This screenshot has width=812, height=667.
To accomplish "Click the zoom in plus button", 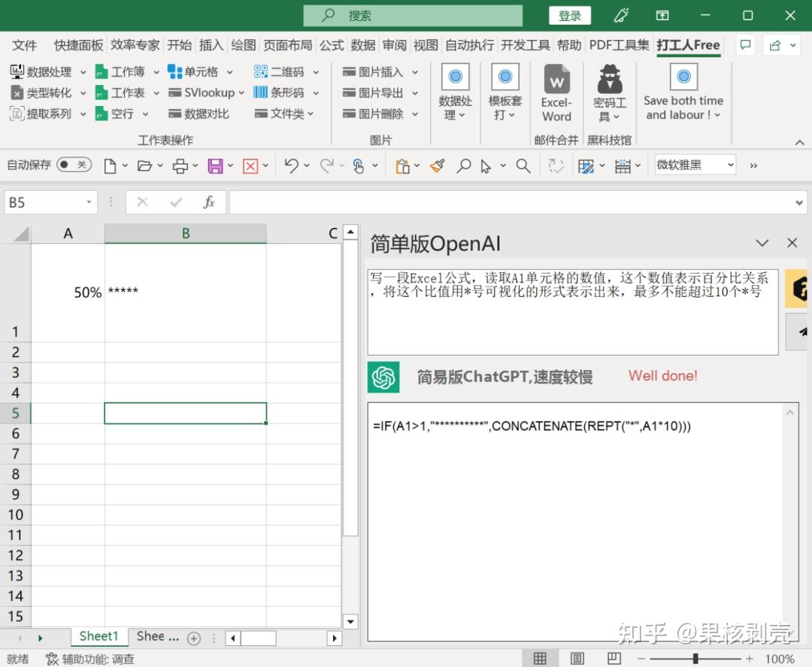I will click(x=749, y=658).
